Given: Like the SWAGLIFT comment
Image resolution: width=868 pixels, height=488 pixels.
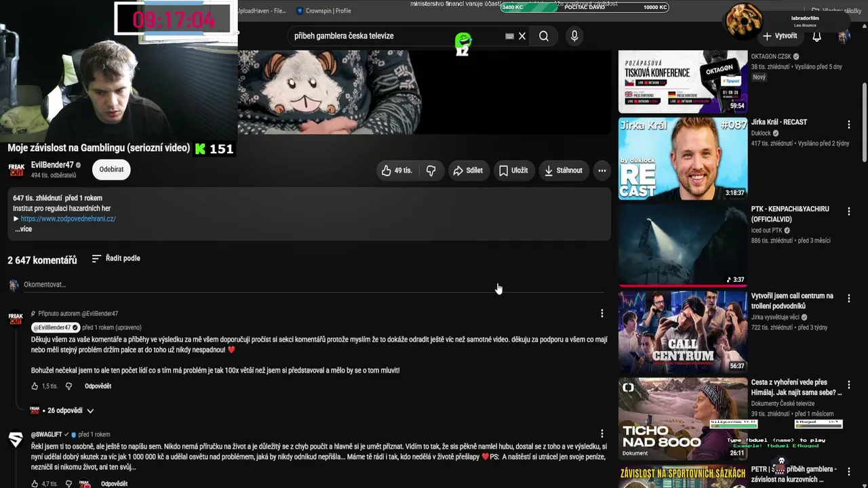Looking at the screenshot, I should point(35,484).
